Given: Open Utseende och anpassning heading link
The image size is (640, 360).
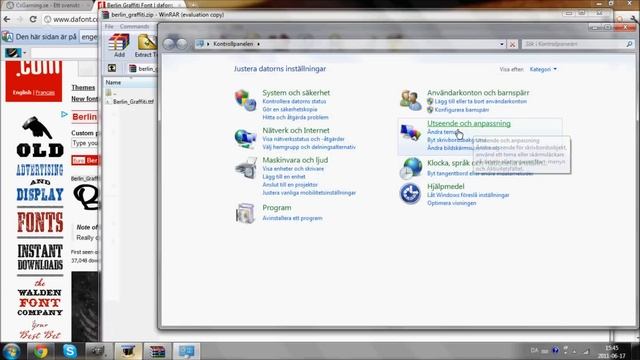Looking at the screenshot, I should pos(469,123).
